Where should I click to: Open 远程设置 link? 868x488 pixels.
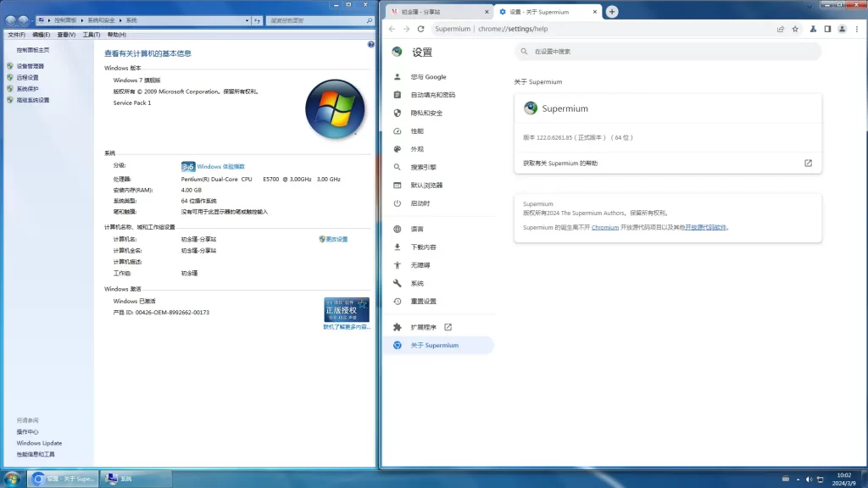click(x=27, y=77)
